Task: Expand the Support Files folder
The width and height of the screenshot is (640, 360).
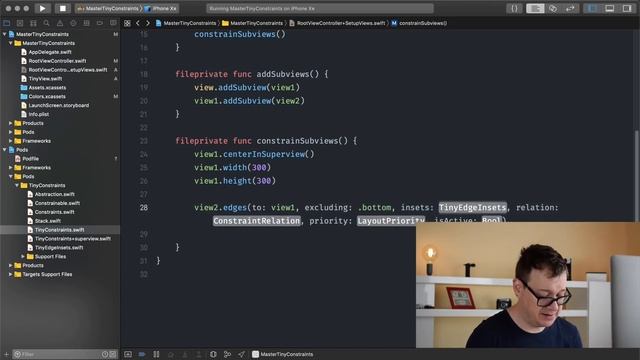Action: tap(23, 257)
